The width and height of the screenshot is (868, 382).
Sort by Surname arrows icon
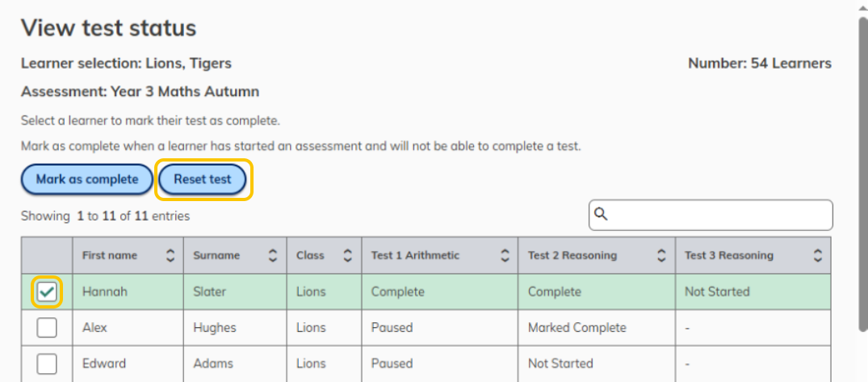(273, 255)
